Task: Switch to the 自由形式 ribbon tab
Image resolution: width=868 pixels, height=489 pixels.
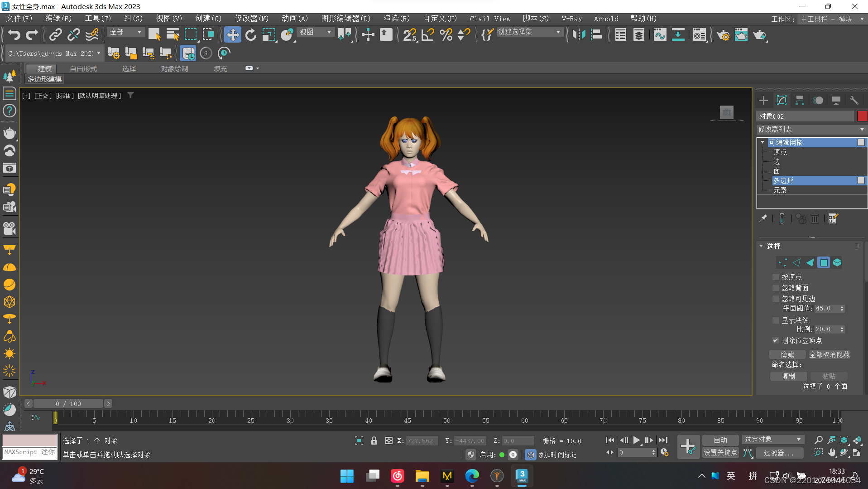Action: [83, 68]
